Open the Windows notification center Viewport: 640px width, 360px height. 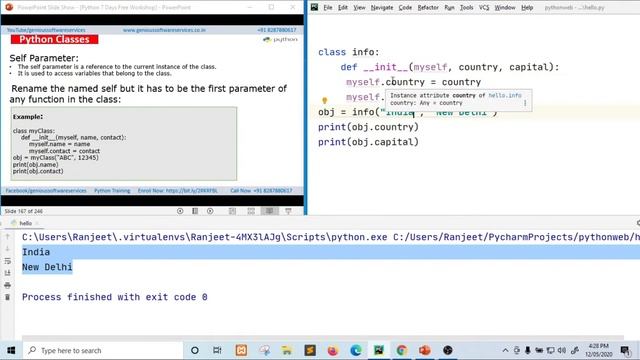coord(624,350)
